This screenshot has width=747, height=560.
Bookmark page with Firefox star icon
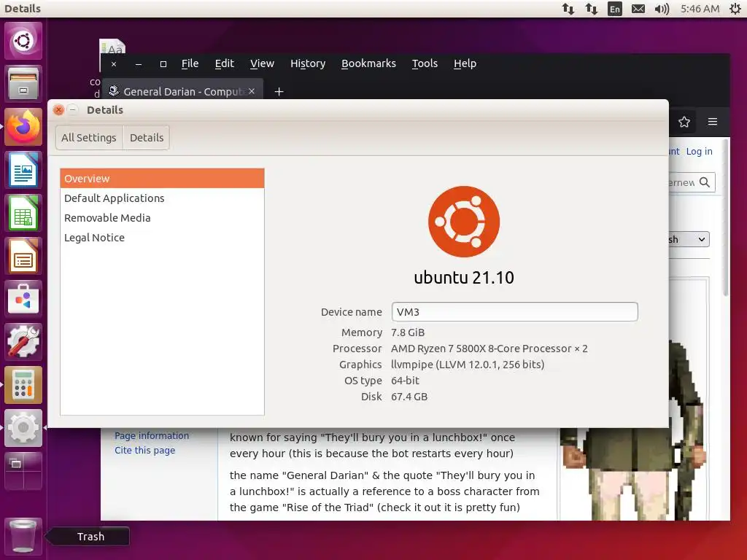(684, 122)
